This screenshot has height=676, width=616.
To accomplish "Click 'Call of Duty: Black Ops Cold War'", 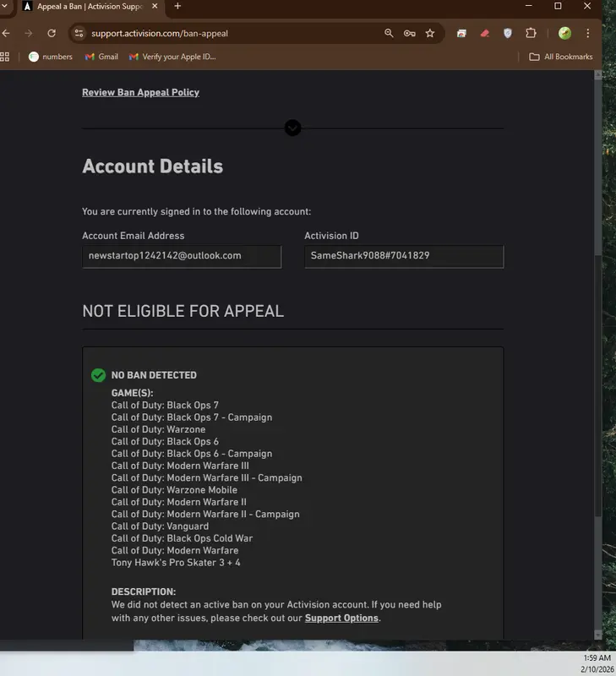I will [182, 538].
